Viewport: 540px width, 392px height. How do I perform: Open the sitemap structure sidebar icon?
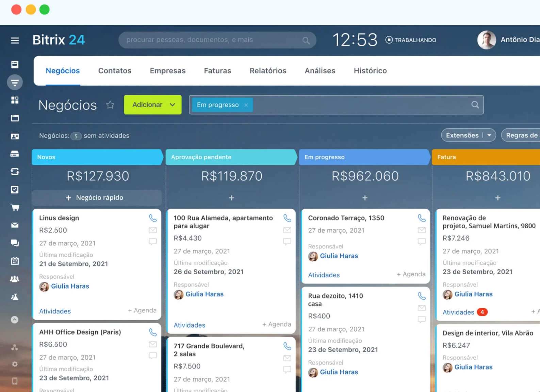pos(15,347)
